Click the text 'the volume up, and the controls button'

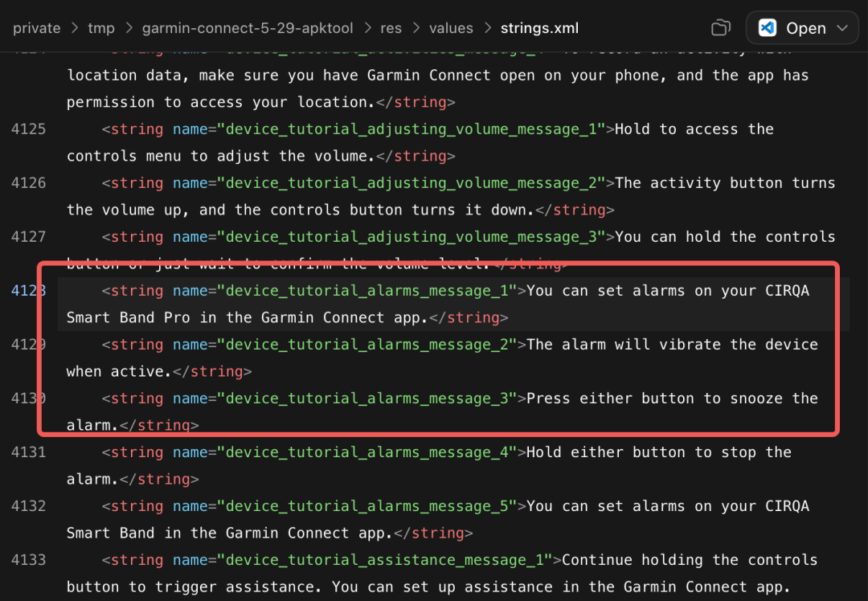tap(234, 210)
